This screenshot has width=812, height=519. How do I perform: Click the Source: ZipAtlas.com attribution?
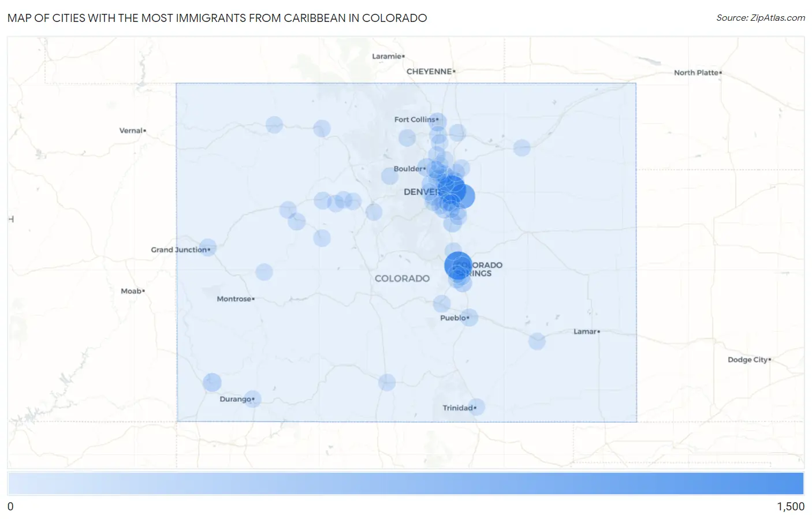(760, 18)
